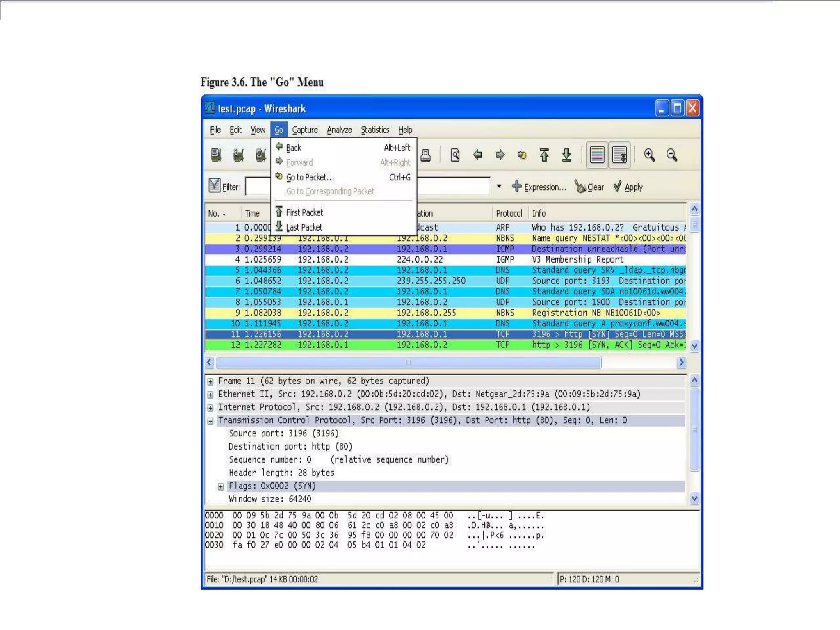This screenshot has height=630, width=840.
Task: Click the Expression... button
Action: click(x=539, y=187)
